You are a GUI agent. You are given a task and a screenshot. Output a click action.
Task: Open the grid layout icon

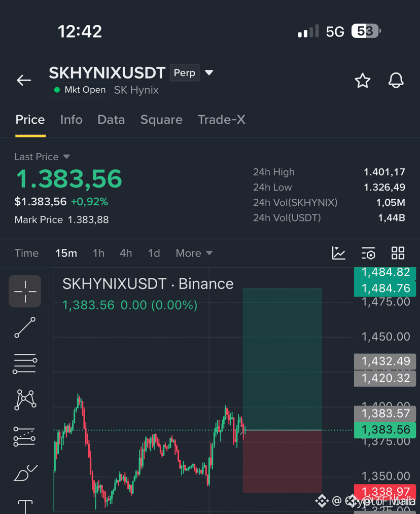coord(398,253)
